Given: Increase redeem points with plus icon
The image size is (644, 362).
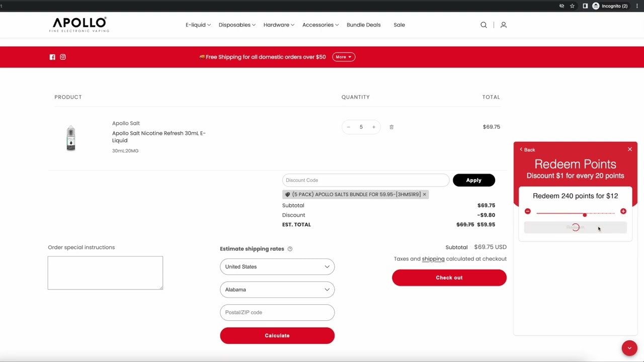Looking at the screenshot, I should pos(623,211).
